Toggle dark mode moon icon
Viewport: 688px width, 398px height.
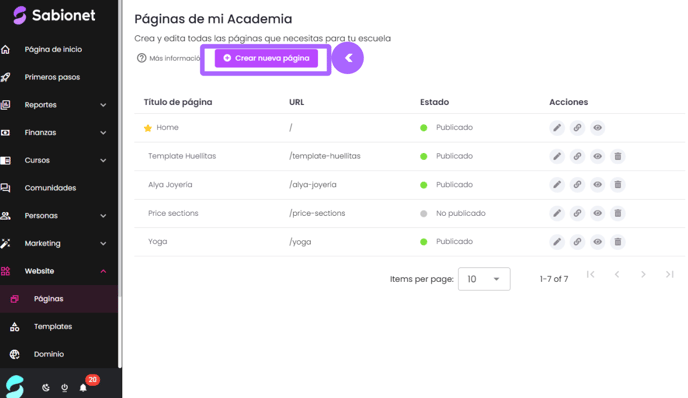[x=46, y=387]
